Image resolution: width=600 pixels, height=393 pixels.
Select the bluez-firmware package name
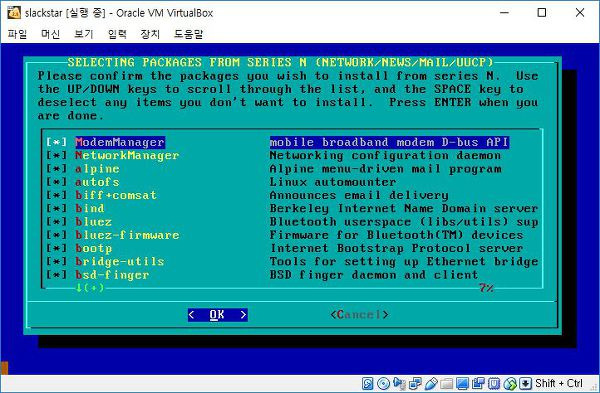pyautogui.click(x=127, y=235)
